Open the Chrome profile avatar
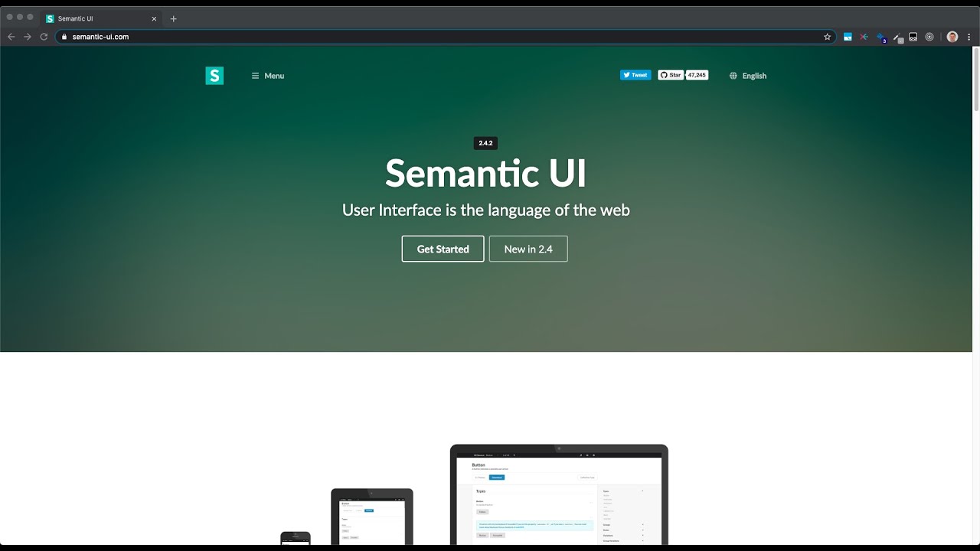The width and height of the screenshot is (980, 551). click(952, 37)
